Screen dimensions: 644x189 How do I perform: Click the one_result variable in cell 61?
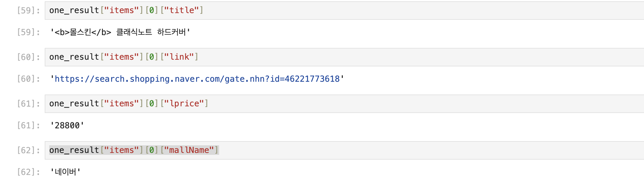point(74,103)
